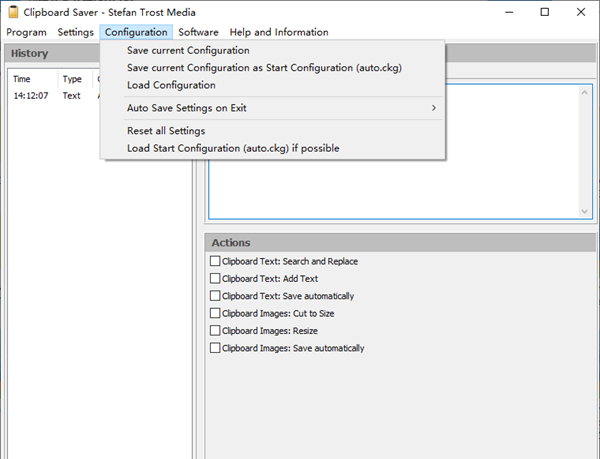The image size is (600, 459).
Task: Save configuration as Start Configuration auto.ckg
Action: click(272, 68)
